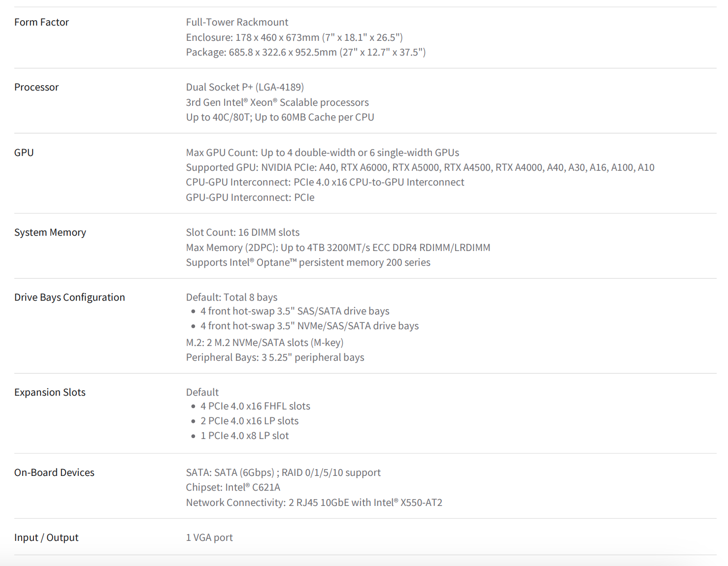Click the On-Board Devices label
Screen dimensions: 728x566
54,472
